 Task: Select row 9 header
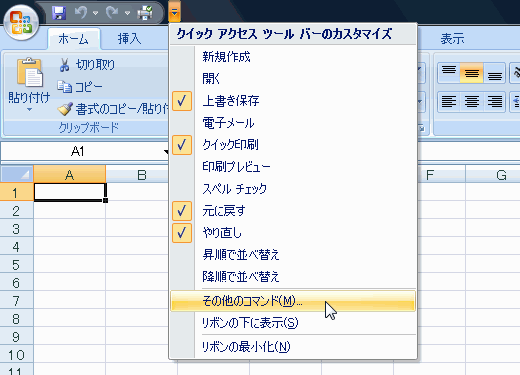(x=16, y=336)
